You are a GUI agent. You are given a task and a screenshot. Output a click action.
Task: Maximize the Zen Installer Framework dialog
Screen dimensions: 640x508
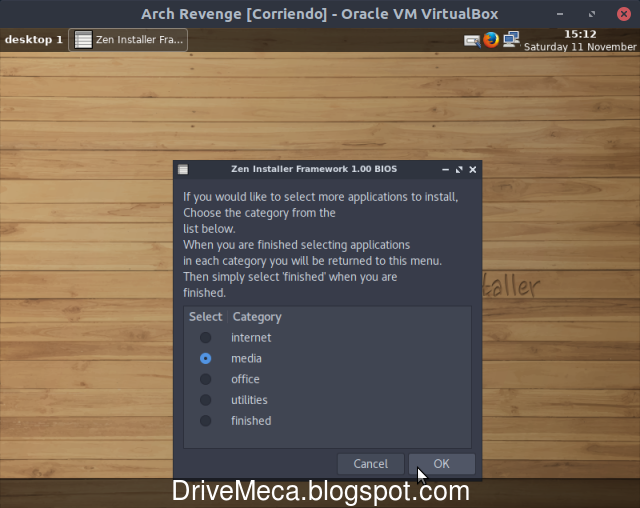[459, 169]
